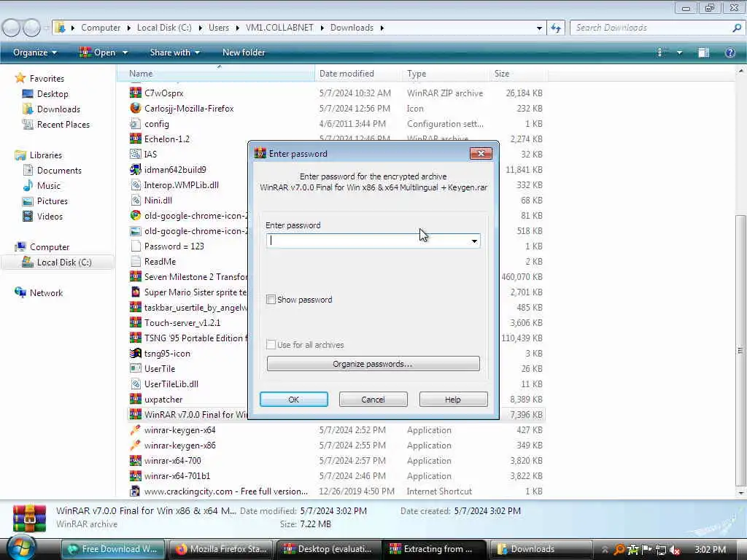The height and width of the screenshot is (560, 747).
Task: Sort by Size column header
Action: pos(519,74)
